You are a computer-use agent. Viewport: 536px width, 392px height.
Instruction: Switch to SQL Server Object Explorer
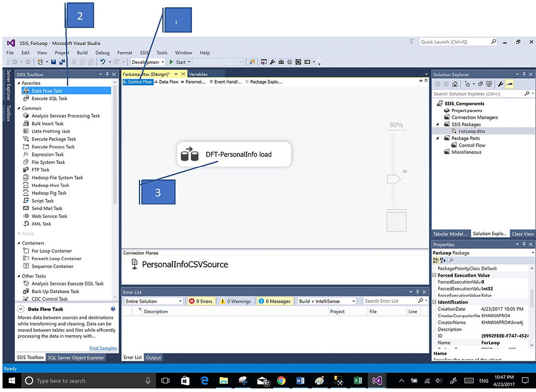click(76, 358)
